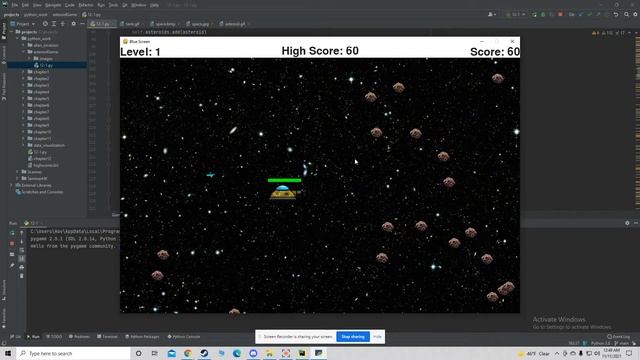This screenshot has width=640, height=360.
Task: Toggle the Favorites tool window stripe
Action: 4,318
